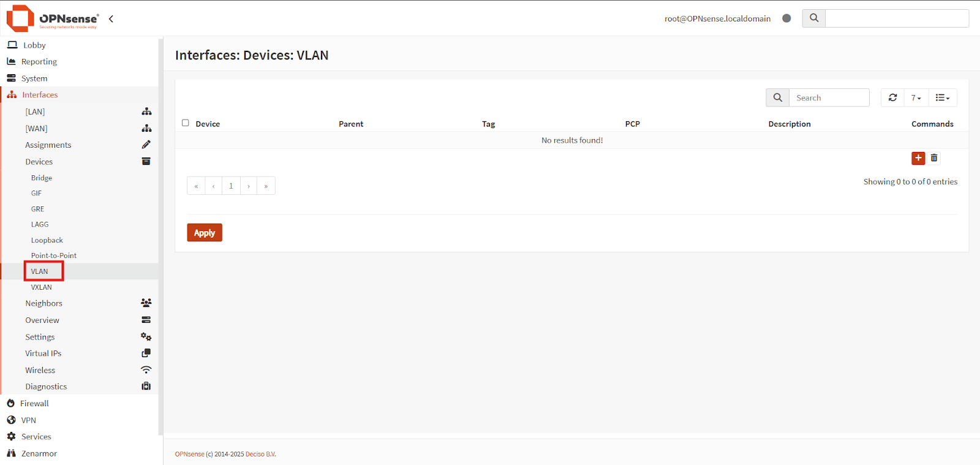Open the Reporting menu
Viewport: 980px width, 465px height.
pyautogui.click(x=39, y=62)
